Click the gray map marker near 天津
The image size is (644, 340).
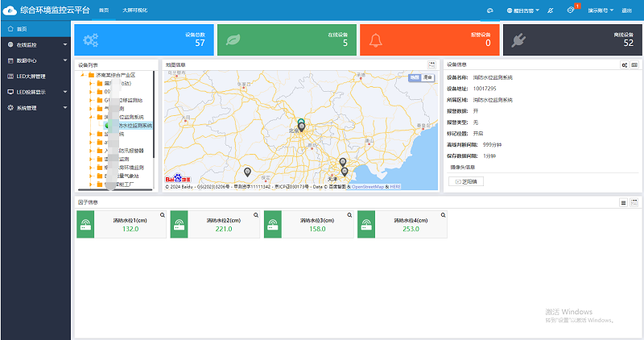pyautogui.click(x=345, y=171)
